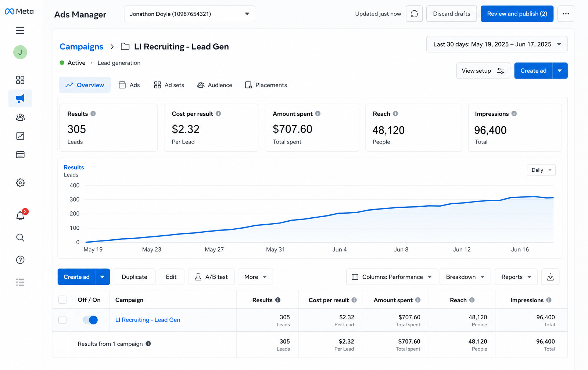The width and height of the screenshot is (588, 370).
Task: Switch to the Ads tab
Action: (x=129, y=85)
